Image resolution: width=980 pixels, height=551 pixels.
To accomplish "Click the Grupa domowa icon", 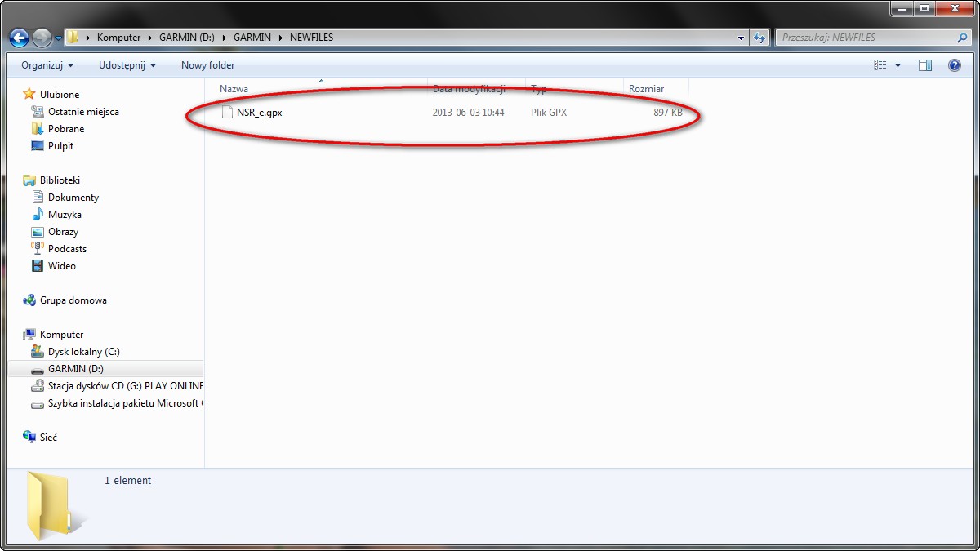I will [29, 300].
